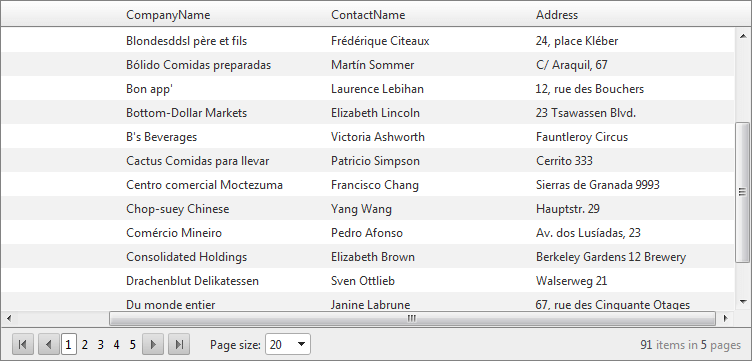The image size is (752, 361).
Task: Go to the previous page arrow
Action: click(48, 344)
